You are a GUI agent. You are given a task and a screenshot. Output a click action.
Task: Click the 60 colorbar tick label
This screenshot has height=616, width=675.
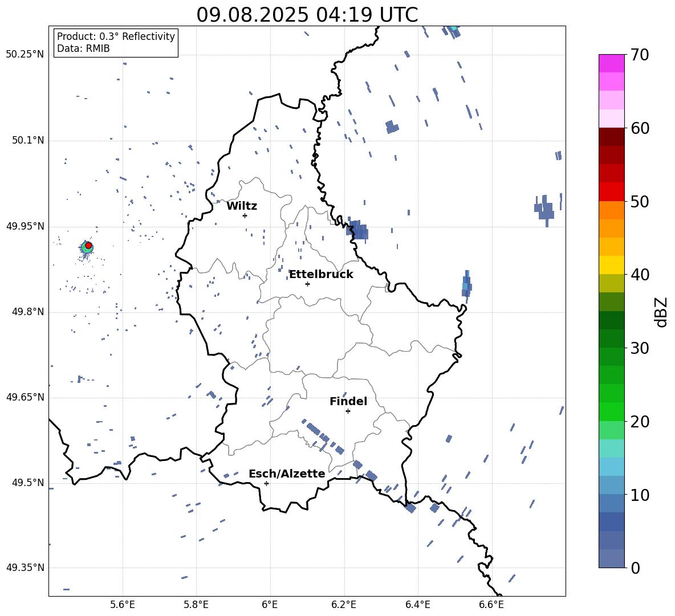pyautogui.click(x=640, y=128)
